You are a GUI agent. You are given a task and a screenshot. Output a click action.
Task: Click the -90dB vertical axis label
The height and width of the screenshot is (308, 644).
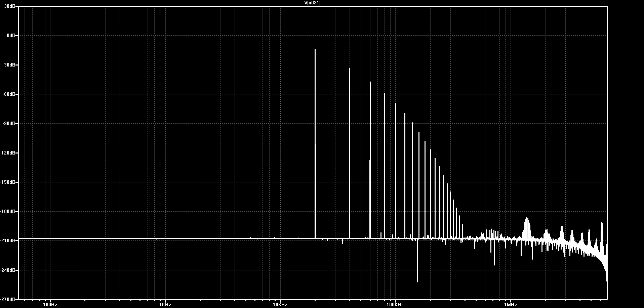(9, 123)
